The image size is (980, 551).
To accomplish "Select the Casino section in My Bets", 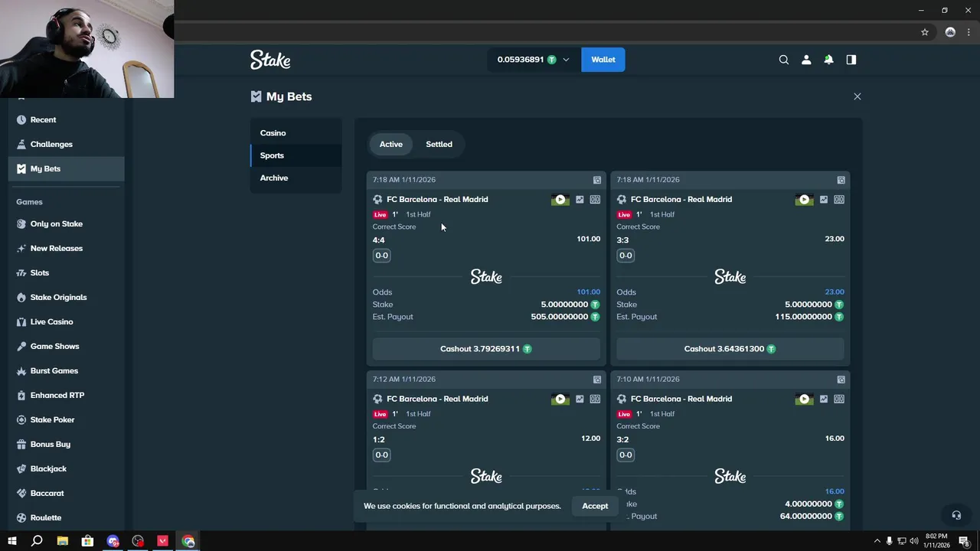I will click(x=296, y=133).
